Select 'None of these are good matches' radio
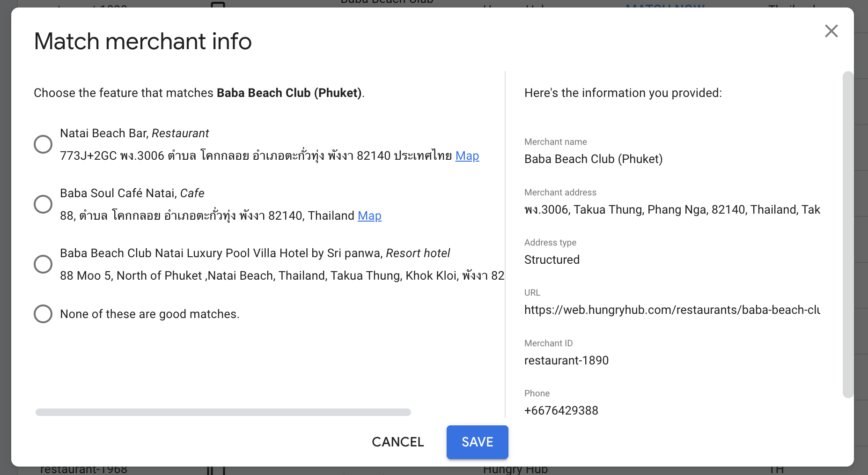Viewport: 868px width, 475px height. (43, 314)
